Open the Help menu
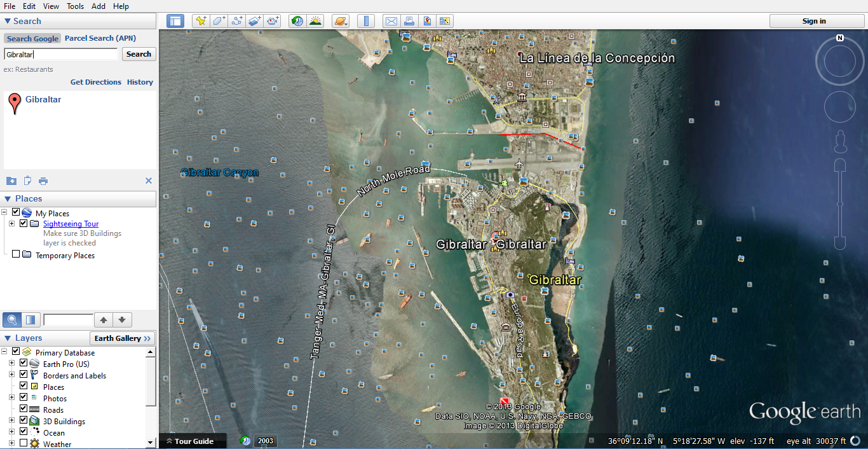This screenshot has width=868, height=449. point(121,6)
